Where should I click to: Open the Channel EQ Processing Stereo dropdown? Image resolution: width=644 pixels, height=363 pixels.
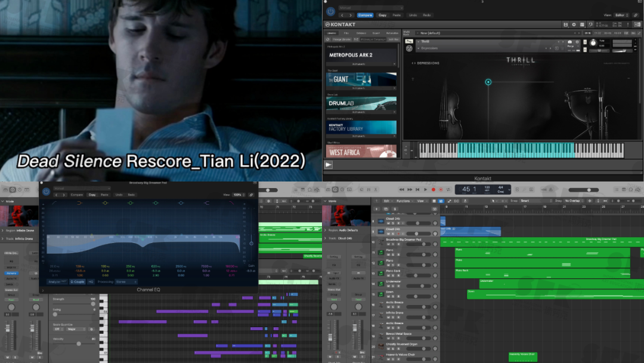[x=126, y=282]
